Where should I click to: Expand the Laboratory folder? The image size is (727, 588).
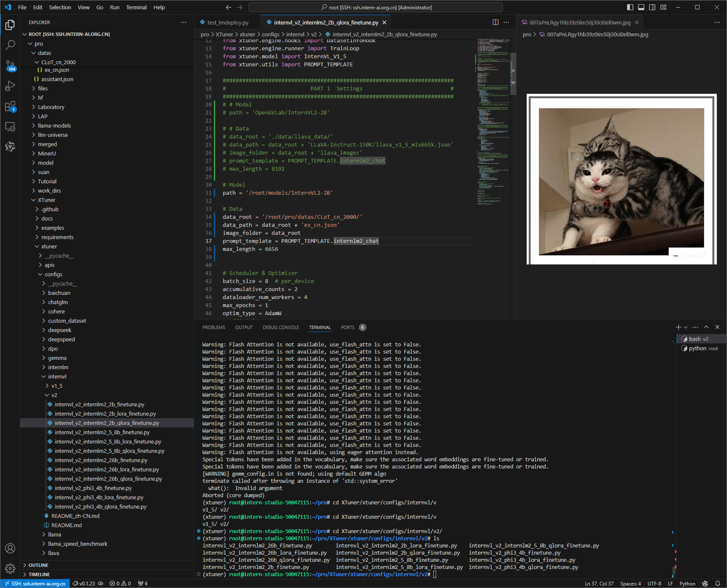click(x=107, y=107)
